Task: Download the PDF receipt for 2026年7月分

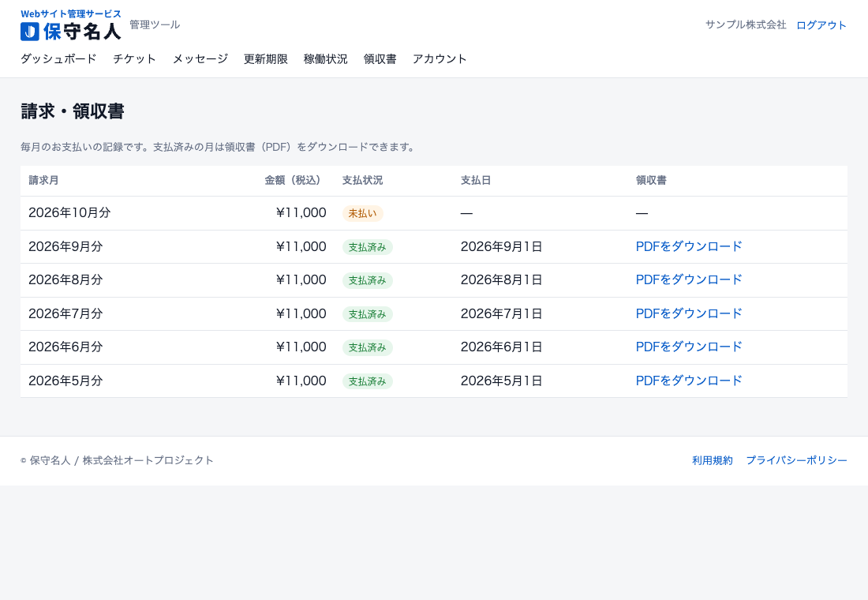Action: click(x=689, y=313)
